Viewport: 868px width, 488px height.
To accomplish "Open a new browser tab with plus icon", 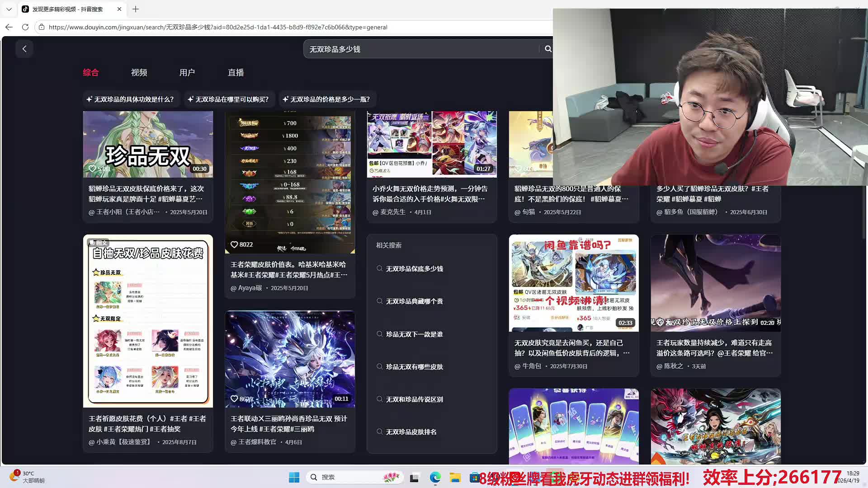I will click(x=136, y=9).
